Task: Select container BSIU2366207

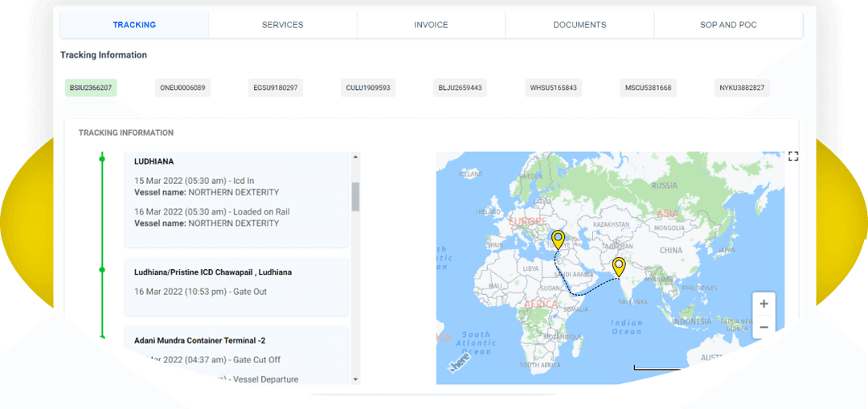Action: pyautogui.click(x=91, y=88)
